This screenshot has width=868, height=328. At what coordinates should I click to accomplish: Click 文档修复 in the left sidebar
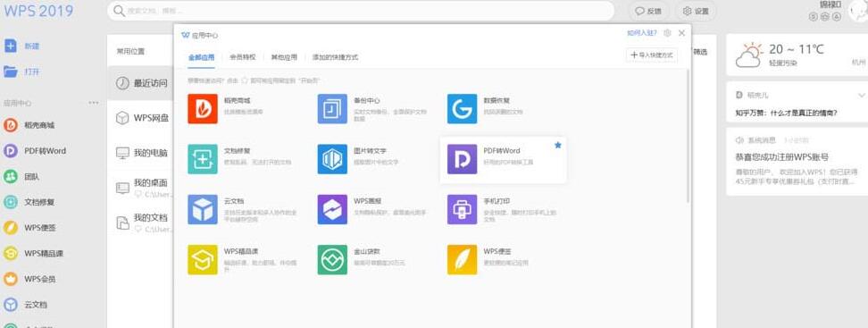point(29,202)
